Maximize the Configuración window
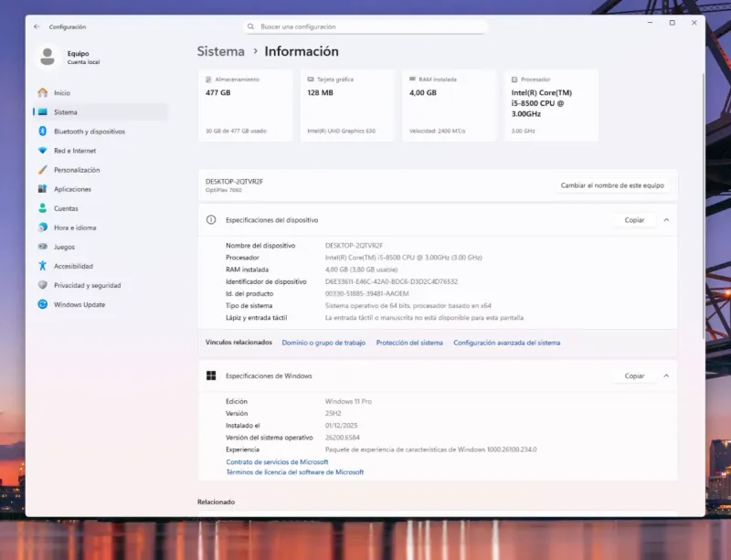This screenshot has width=731, height=560. click(x=672, y=22)
